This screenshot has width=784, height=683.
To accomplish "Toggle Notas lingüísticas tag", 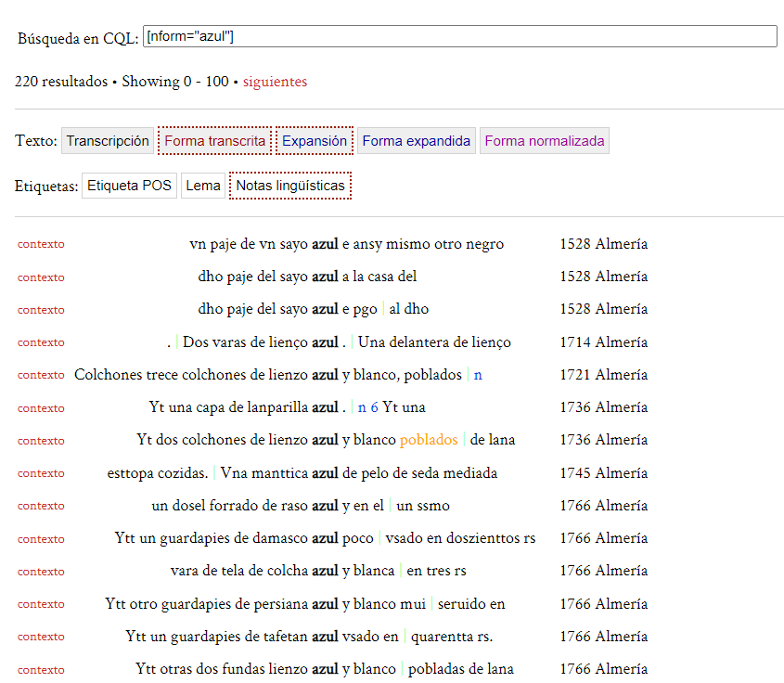I will pos(290,186).
